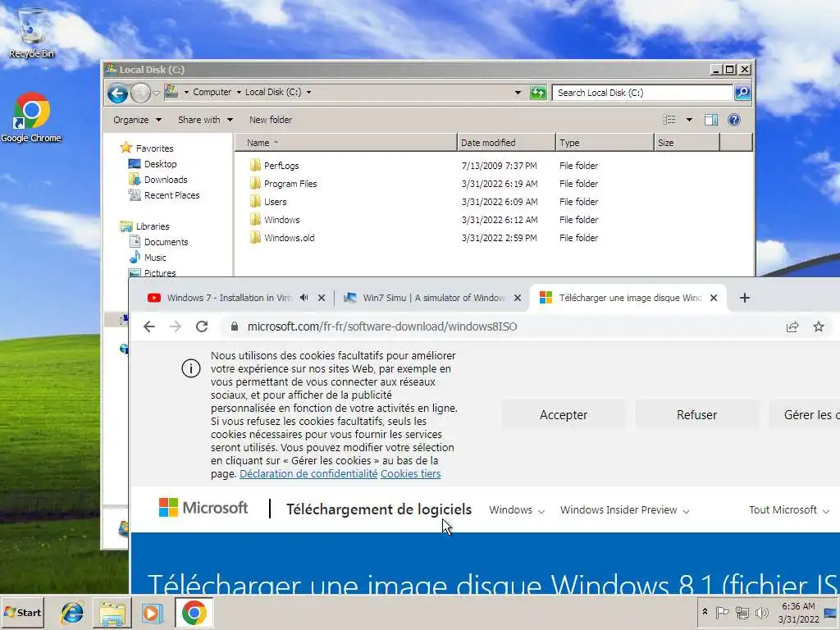840x630 pixels.
Task: Expand Windows Insider Preview menu
Action: 624,510
